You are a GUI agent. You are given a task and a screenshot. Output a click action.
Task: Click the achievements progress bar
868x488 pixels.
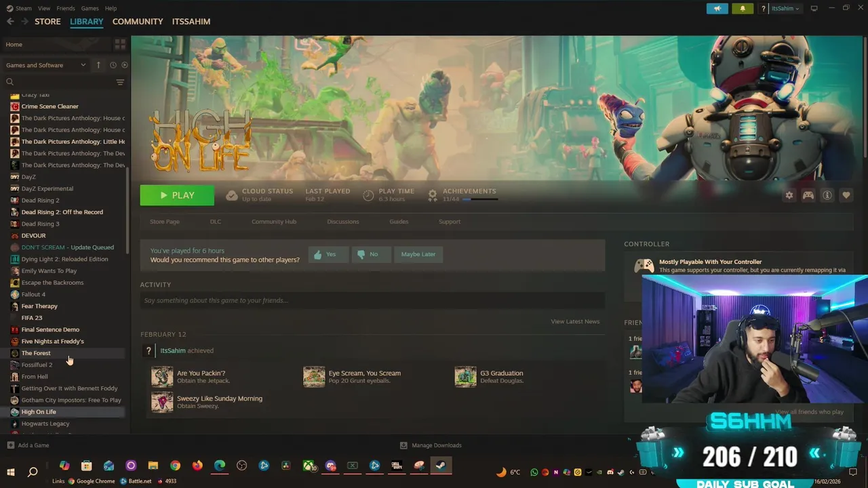tap(480, 199)
